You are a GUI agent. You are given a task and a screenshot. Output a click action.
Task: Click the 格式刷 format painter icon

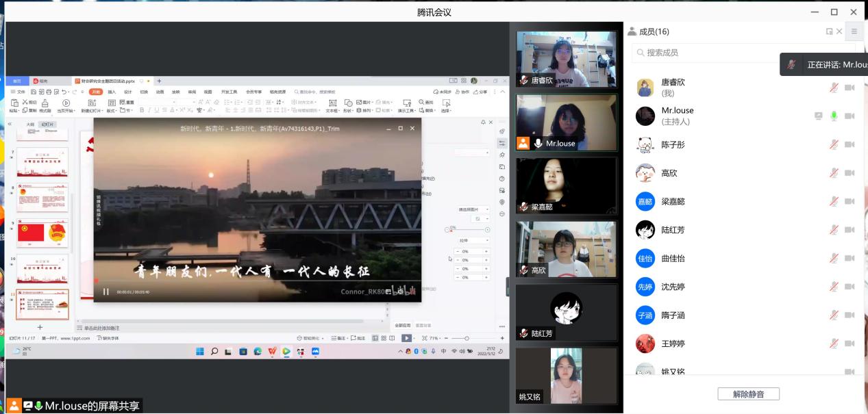coord(45,103)
